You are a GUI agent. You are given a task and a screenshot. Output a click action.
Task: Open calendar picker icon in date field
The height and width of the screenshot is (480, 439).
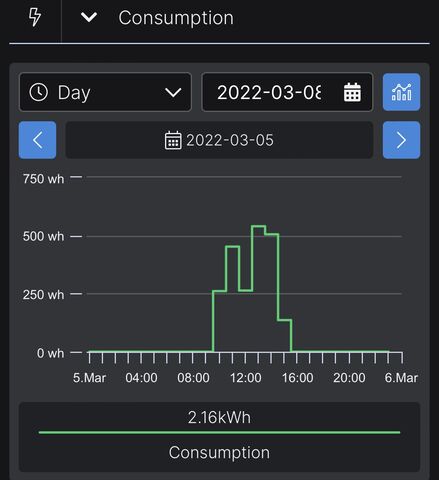click(352, 92)
